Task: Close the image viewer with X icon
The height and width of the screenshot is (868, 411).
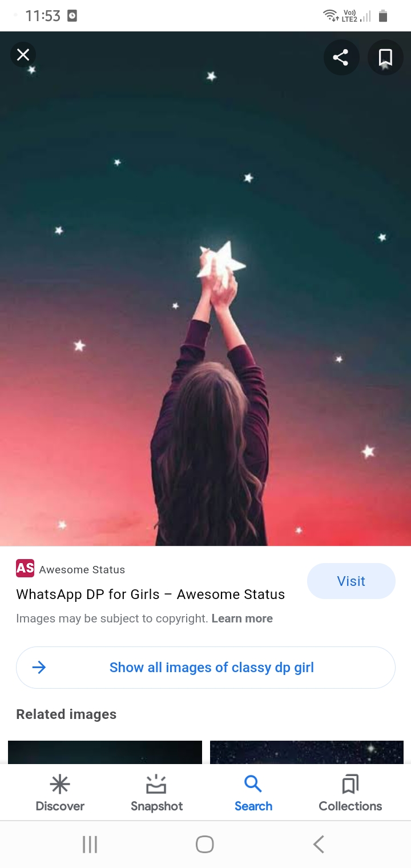Action: pos(23,55)
